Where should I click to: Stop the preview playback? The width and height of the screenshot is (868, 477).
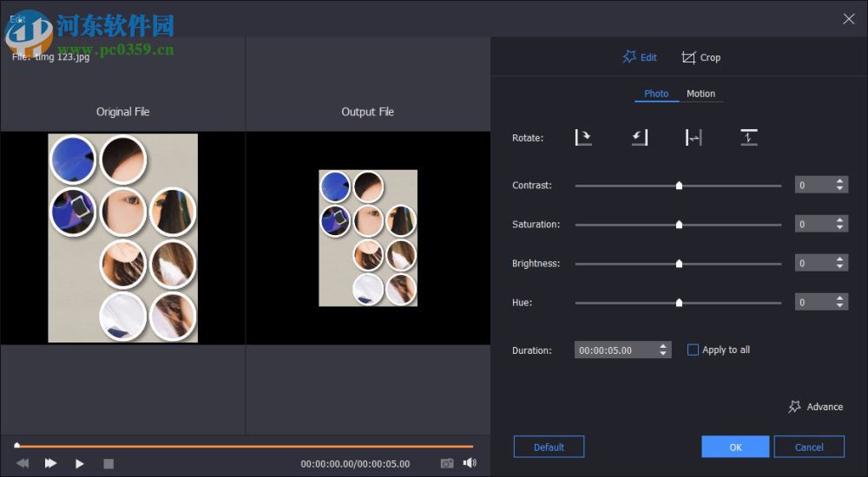(108, 463)
